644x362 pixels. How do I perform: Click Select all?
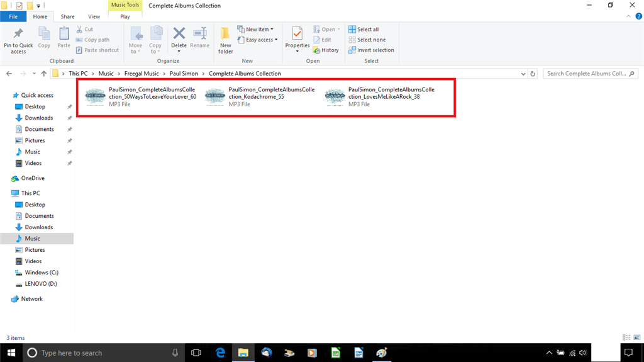click(364, 29)
